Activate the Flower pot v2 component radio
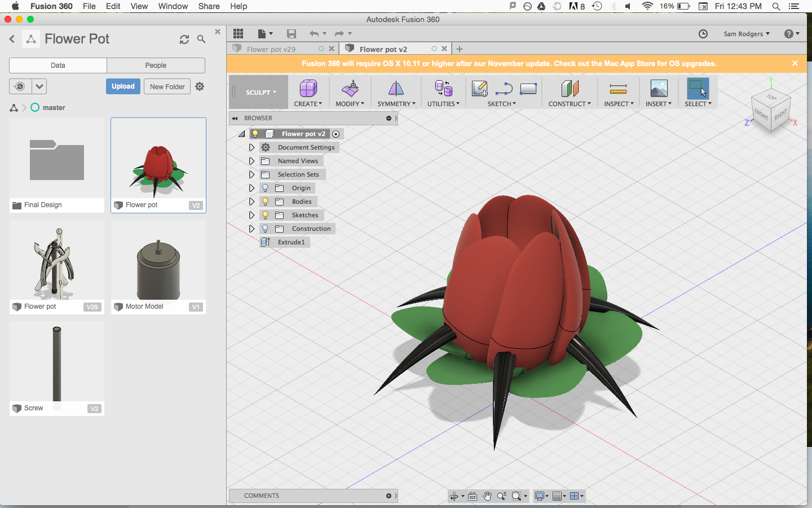The width and height of the screenshot is (812, 508). pos(336,134)
